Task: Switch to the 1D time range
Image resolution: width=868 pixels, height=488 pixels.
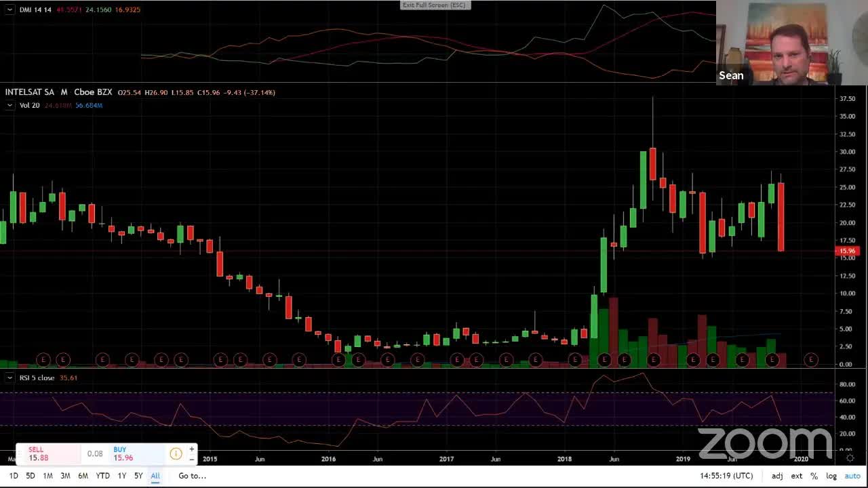Action: tap(14, 476)
